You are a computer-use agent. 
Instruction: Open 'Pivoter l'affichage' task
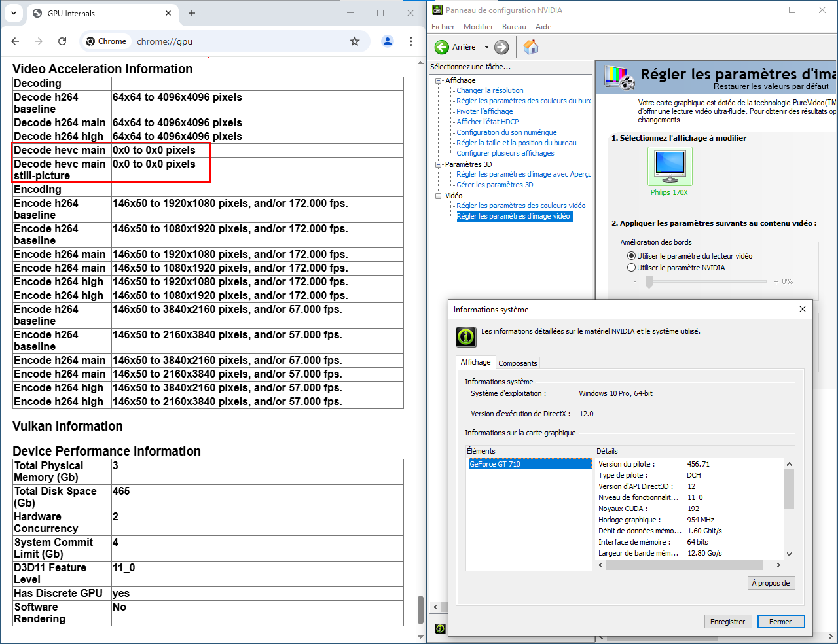click(x=484, y=111)
